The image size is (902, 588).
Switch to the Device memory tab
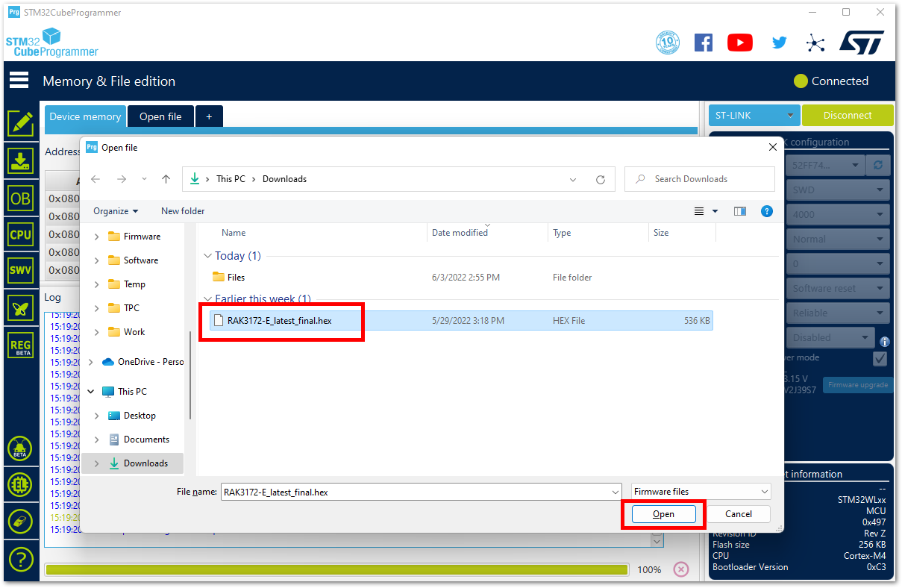[85, 116]
